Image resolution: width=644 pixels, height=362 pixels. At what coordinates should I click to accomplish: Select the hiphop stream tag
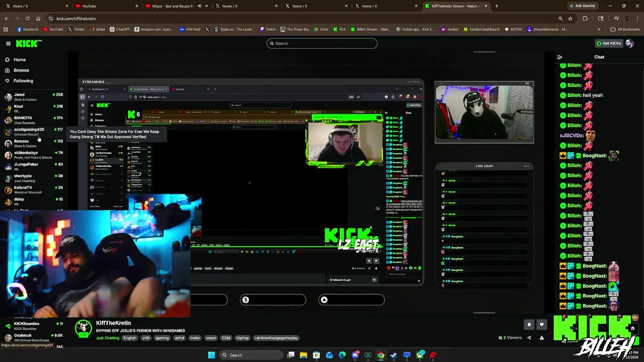(x=243, y=338)
